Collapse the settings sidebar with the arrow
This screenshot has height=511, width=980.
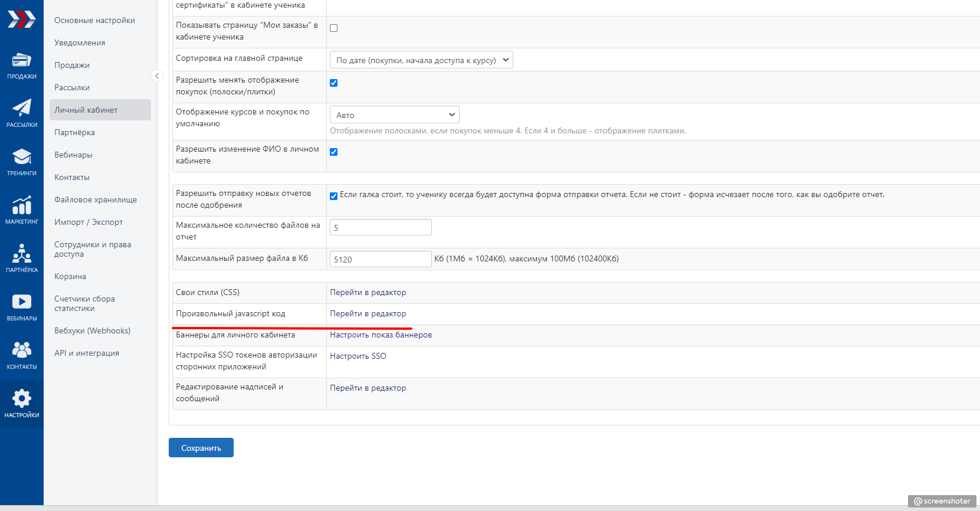[156, 76]
